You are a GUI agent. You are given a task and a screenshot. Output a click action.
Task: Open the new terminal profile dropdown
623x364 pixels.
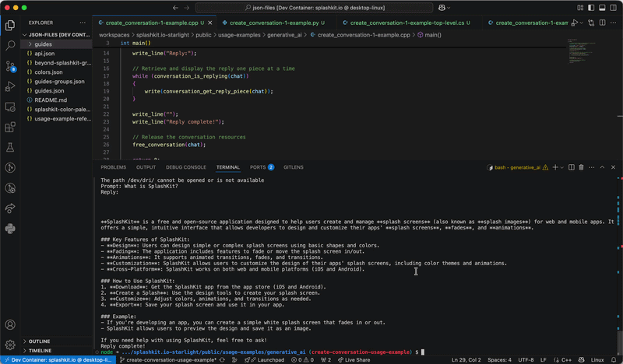tap(561, 167)
